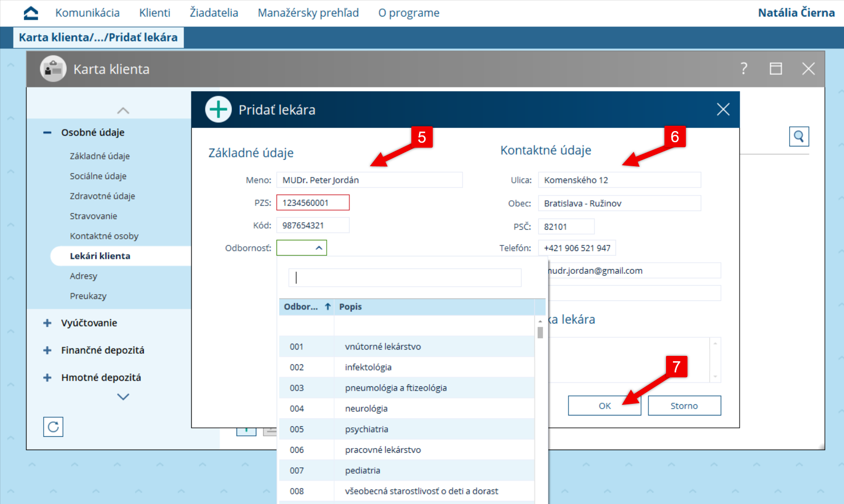Image resolution: width=844 pixels, height=504 pixels.
Task: Click the PZS input field
Action: (x=313, y=202)
